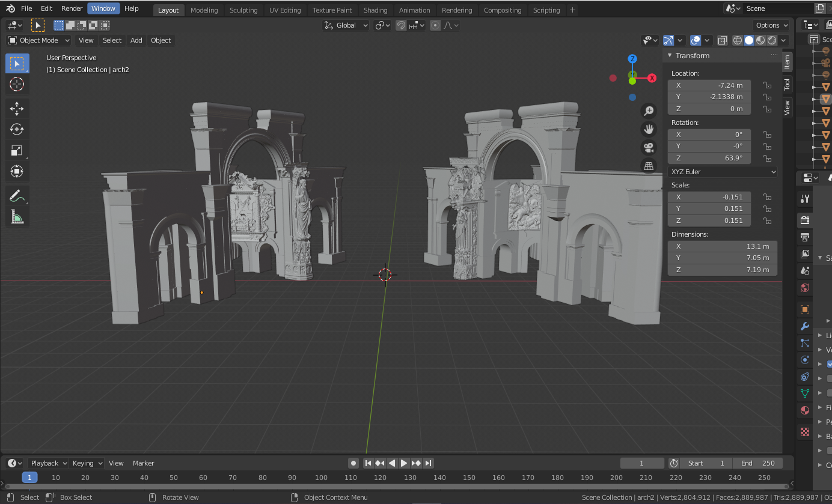
Task: Toggle X-ray mode in viewport header
Action: (723, 40)
